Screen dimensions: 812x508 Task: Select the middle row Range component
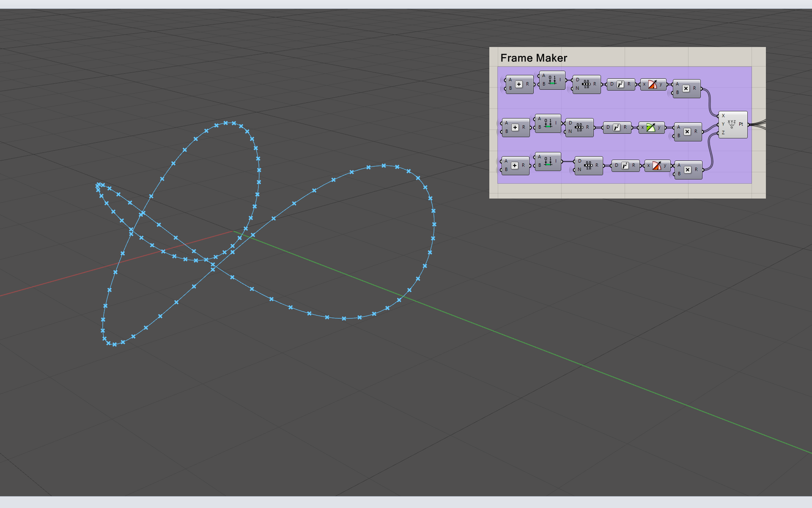click(x=579, y=127)
